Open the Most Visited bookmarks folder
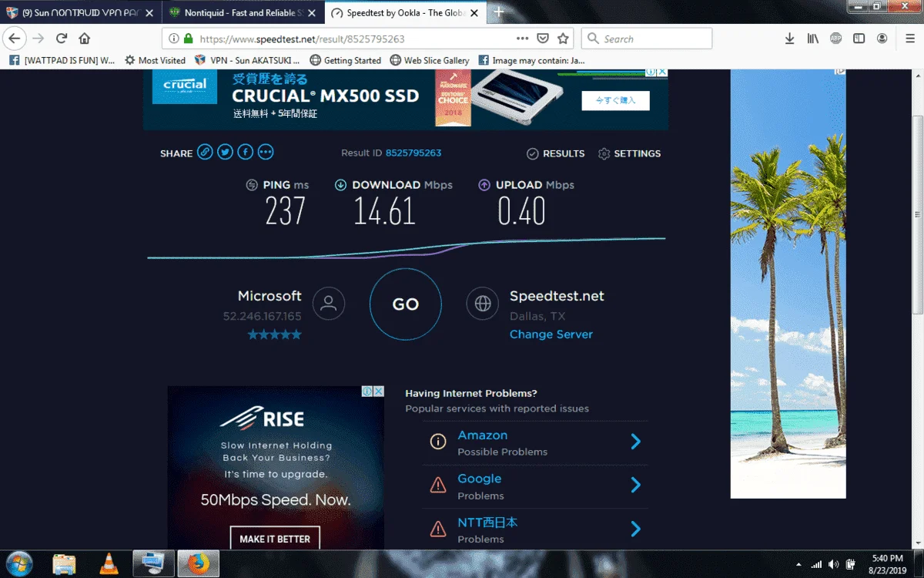Image resolution: width=924 pixels, height=578 pixels. (155, 60)
